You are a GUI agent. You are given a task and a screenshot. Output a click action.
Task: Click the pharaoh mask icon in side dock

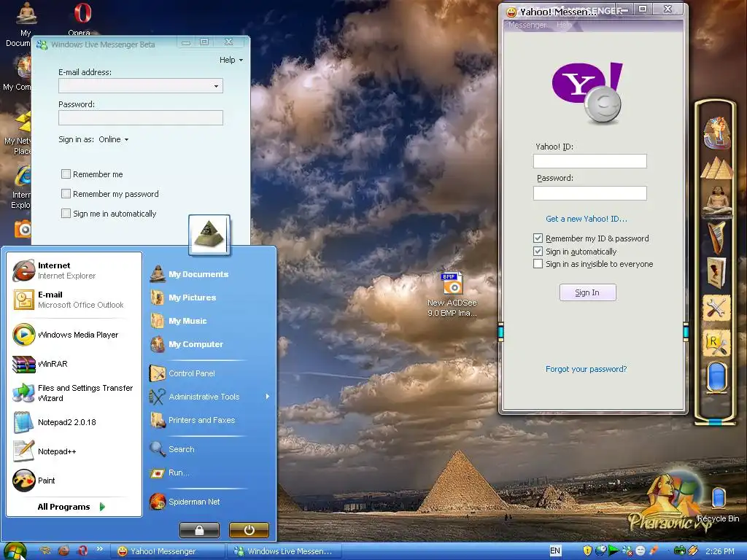(717, 133)
